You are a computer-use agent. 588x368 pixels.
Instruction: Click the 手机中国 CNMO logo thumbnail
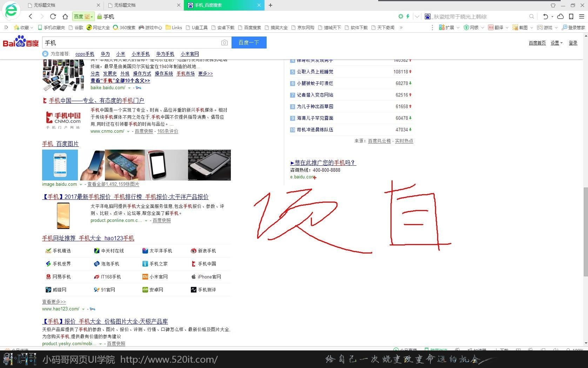pyautogui.click(x=64, y=120)
